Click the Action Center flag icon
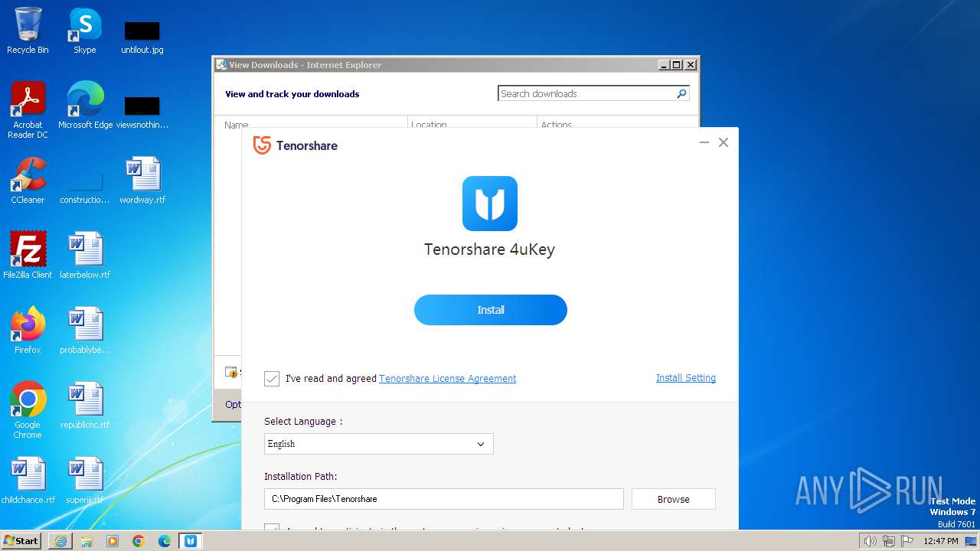 [x=907, y=541]
